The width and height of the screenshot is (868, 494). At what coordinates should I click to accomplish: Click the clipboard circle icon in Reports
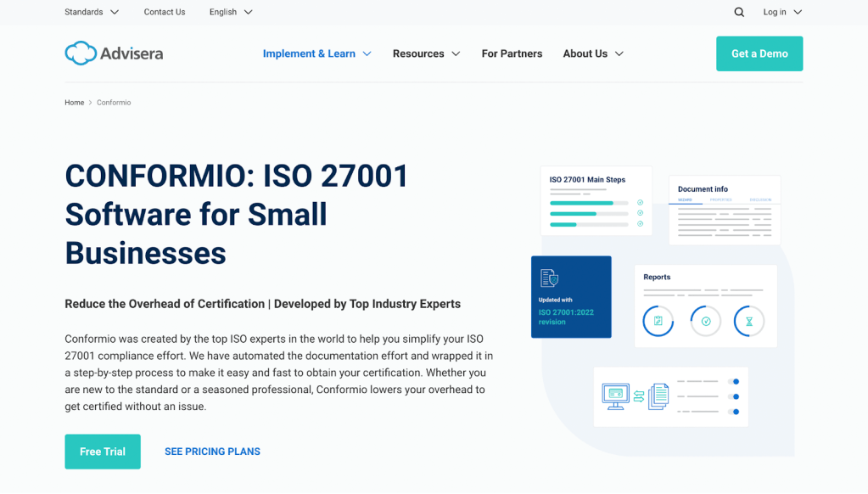point(658,321)
